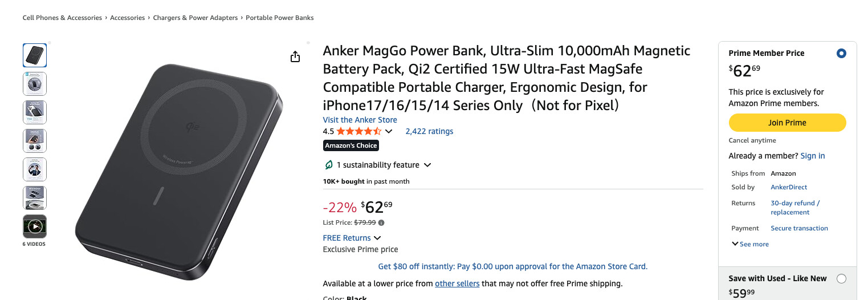The width and height of the screenshot is (868, 300).
Task: Select the Save with Used radio button
Action: click(841, 279)
